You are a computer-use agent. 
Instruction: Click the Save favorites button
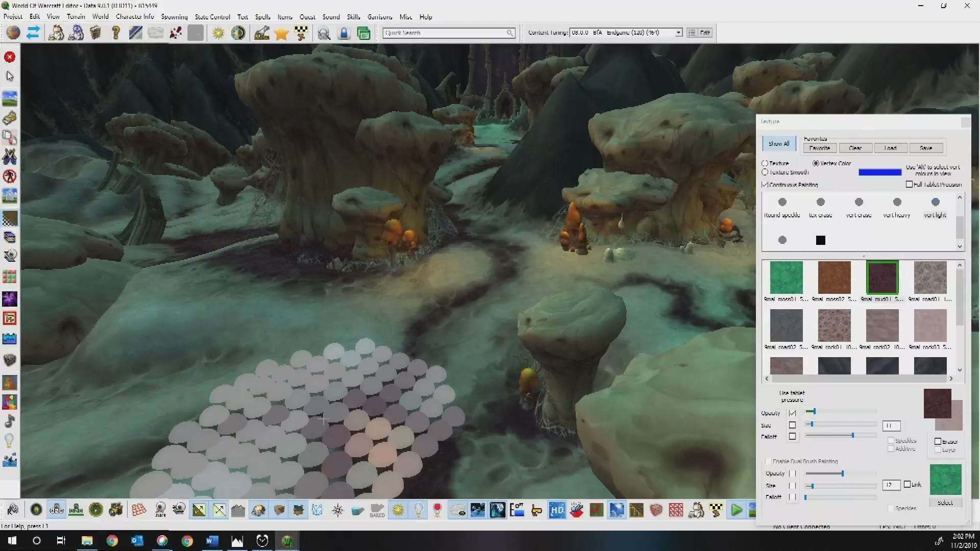coord(925,148)
